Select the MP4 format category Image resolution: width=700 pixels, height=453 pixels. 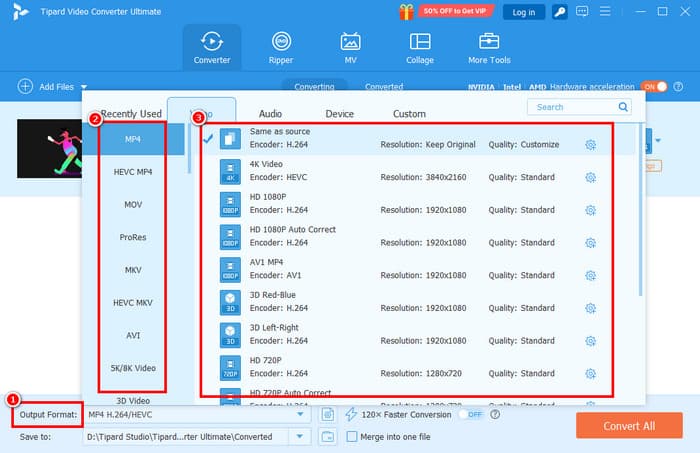[133, 139]
